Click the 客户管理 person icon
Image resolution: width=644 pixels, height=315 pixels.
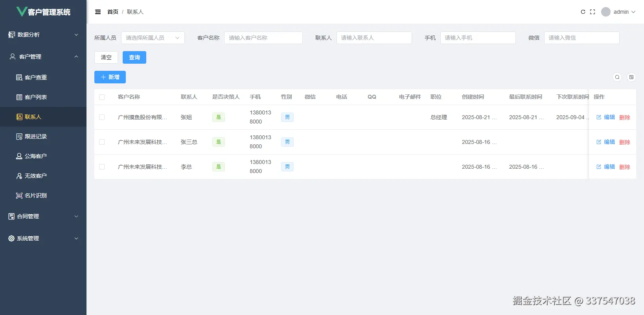(13, 57)
